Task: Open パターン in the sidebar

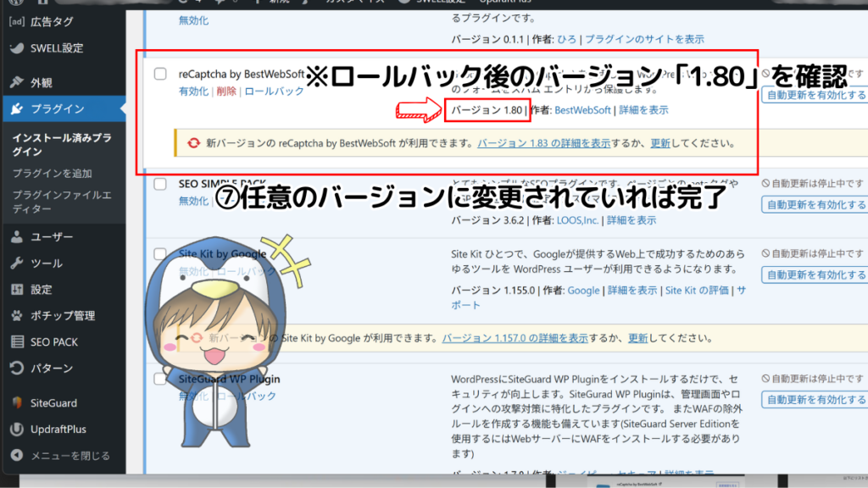Action: (52, 368)
